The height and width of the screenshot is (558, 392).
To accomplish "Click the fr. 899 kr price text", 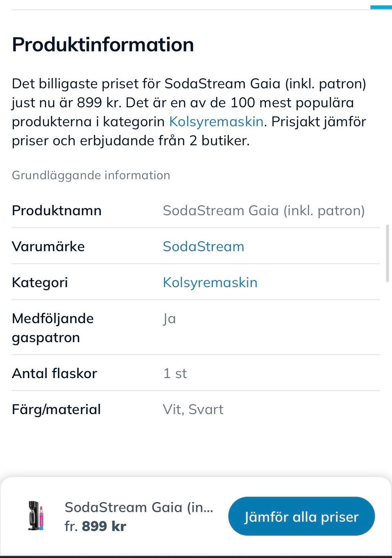I will coord(96,526).
